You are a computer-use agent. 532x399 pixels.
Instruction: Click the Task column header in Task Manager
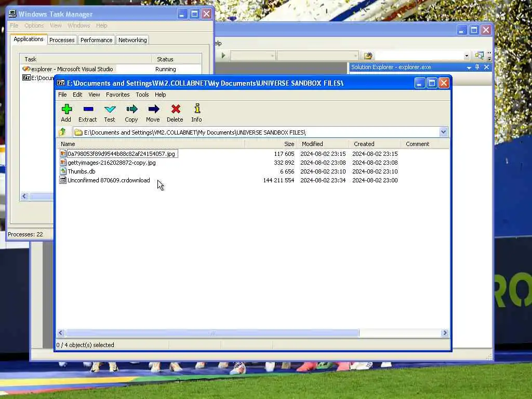(x=86, y=59)
